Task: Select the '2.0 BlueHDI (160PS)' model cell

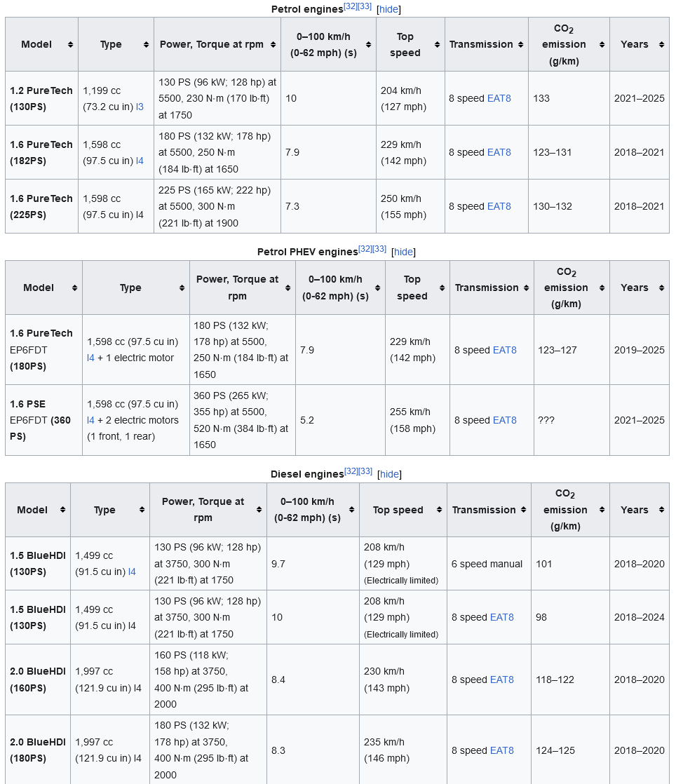Action: [x=38, y=680]
